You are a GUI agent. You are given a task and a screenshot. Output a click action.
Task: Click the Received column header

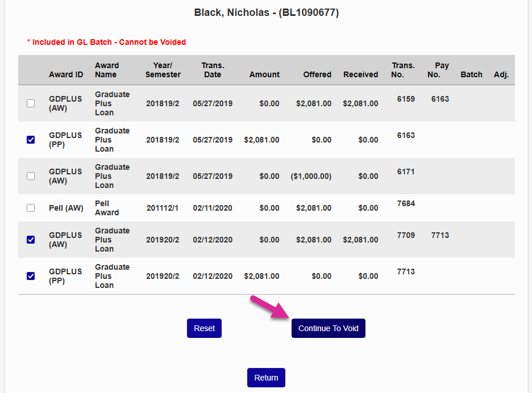361,74
